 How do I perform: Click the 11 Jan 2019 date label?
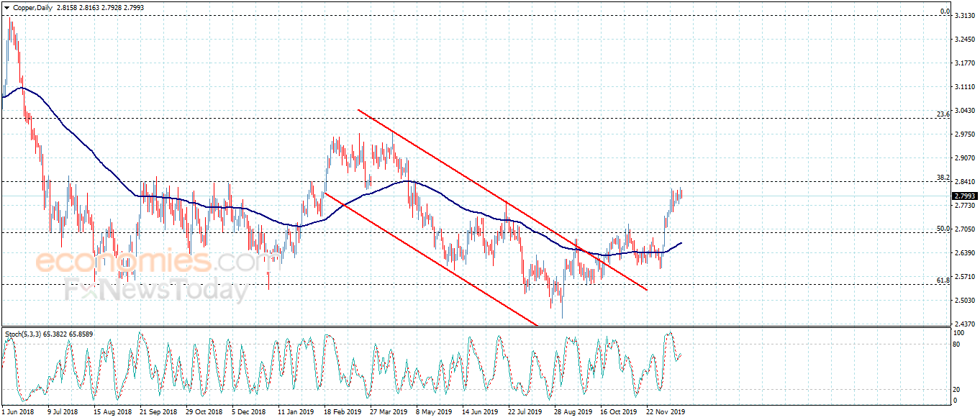(295, 412)
